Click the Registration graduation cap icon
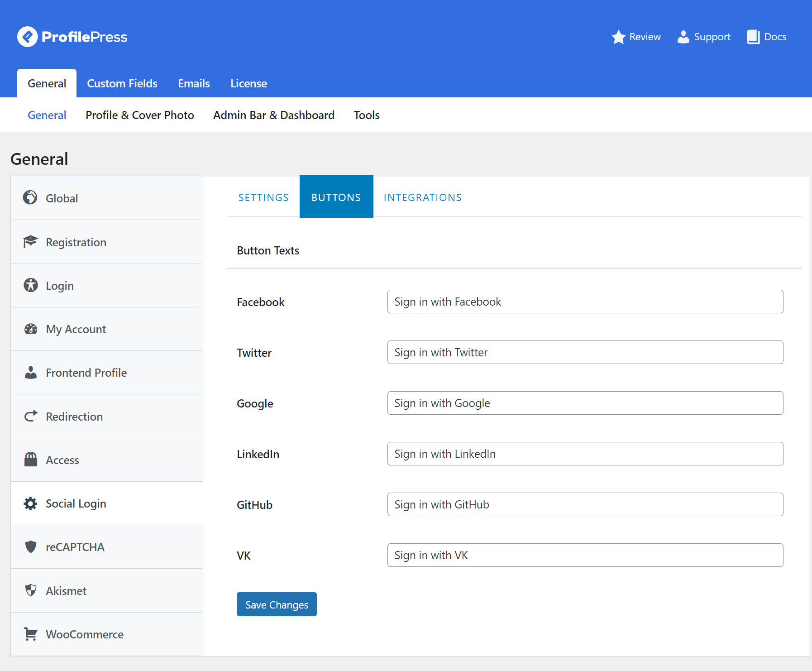 click(30, 241)
